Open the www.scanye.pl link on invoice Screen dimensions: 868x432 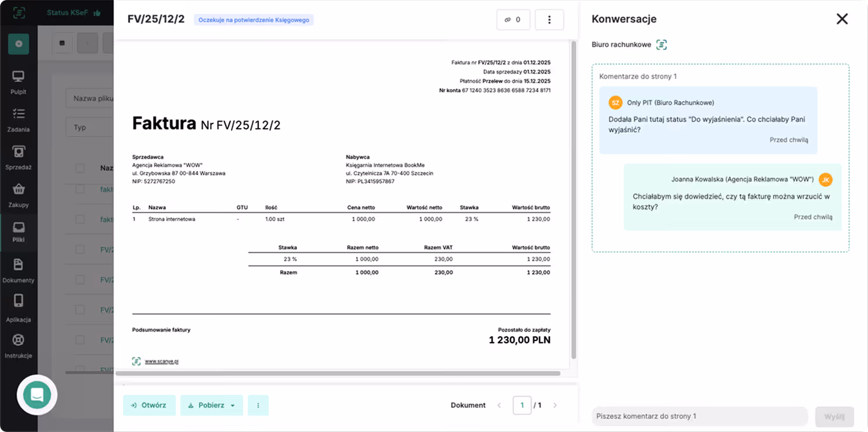point(162,361)
